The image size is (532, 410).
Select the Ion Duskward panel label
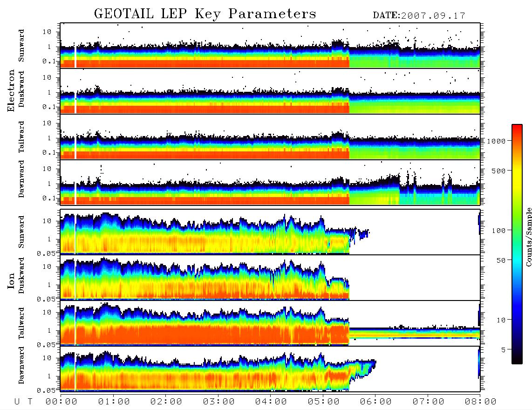(21, 275)
